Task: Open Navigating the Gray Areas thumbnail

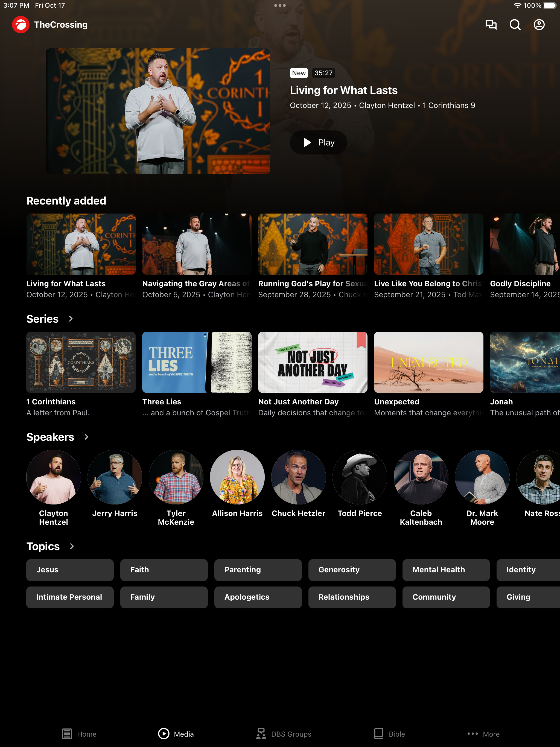Action: point(197,244)
